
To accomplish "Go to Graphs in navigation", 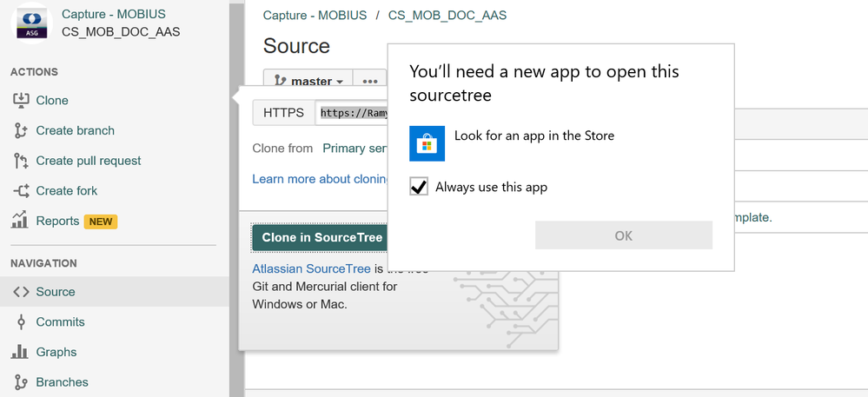I will 56,352.
